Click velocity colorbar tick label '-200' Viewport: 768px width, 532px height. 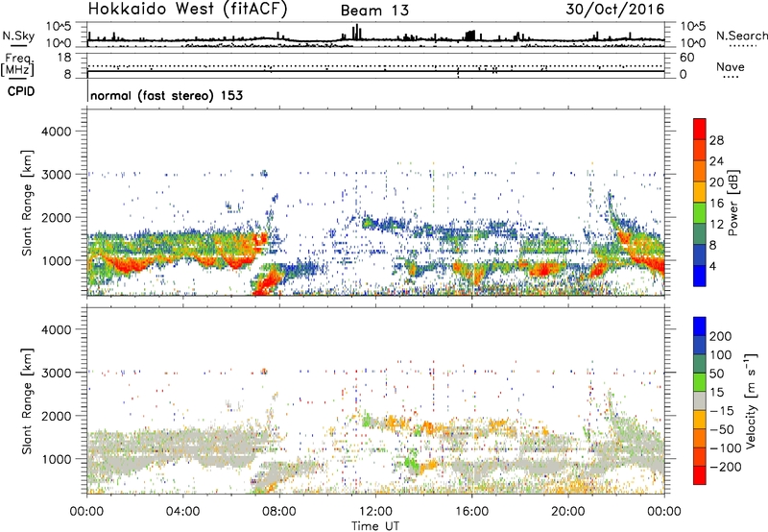pos(726,467)
